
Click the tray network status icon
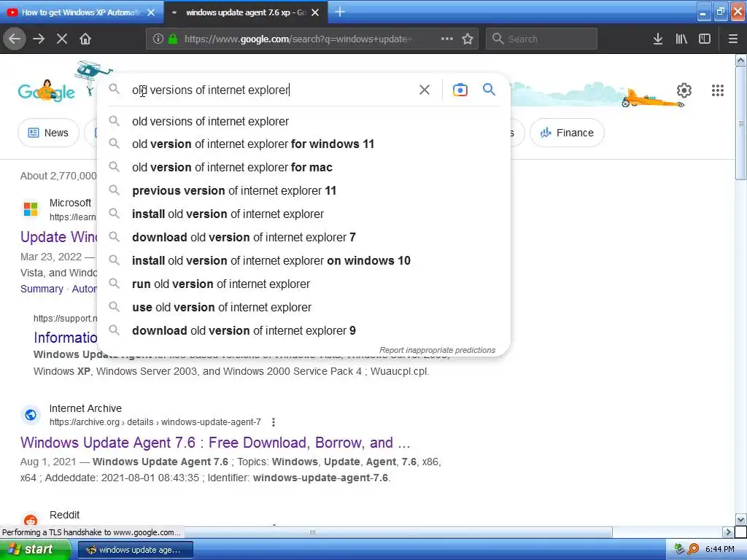point(679,549)
